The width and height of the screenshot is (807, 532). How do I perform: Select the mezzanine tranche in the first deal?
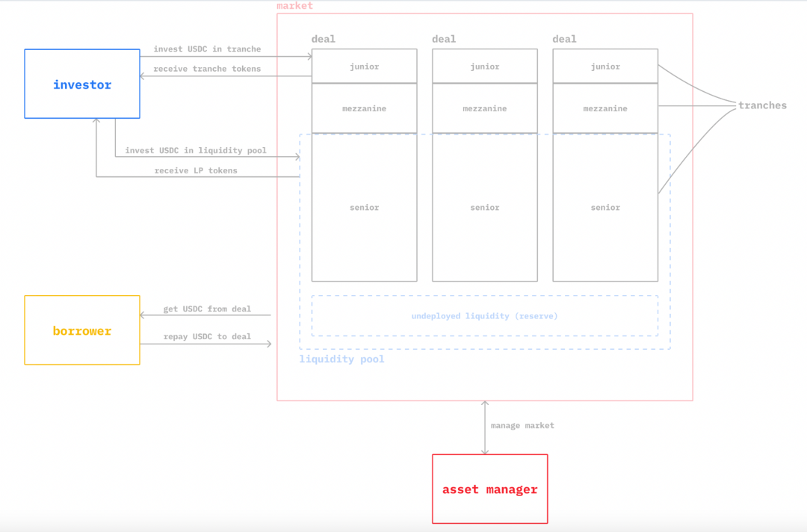coord(364,108)
